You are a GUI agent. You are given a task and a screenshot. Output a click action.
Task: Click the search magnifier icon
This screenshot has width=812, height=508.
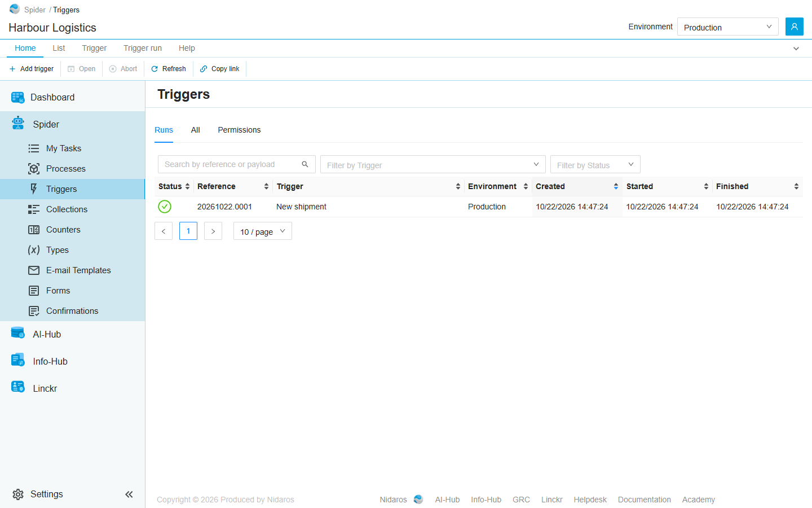coord(305,164)
